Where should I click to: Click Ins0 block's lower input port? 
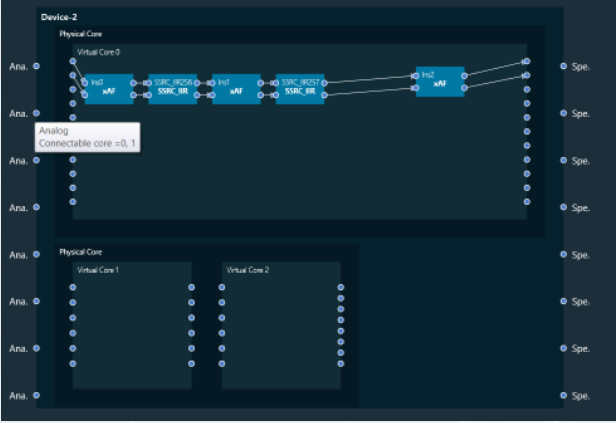(85, 95)
